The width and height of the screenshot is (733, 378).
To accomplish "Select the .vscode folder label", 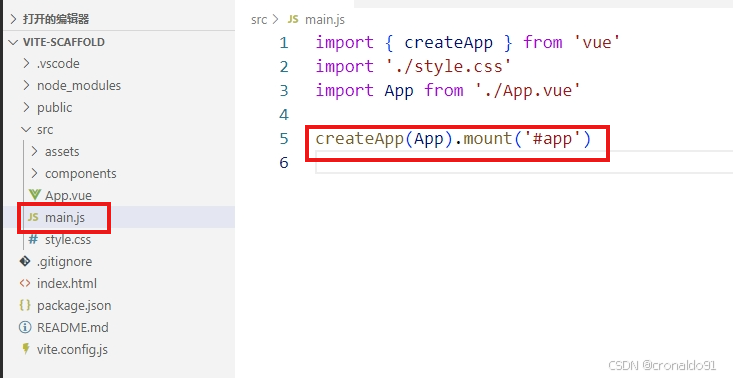I will click(58, 64).
